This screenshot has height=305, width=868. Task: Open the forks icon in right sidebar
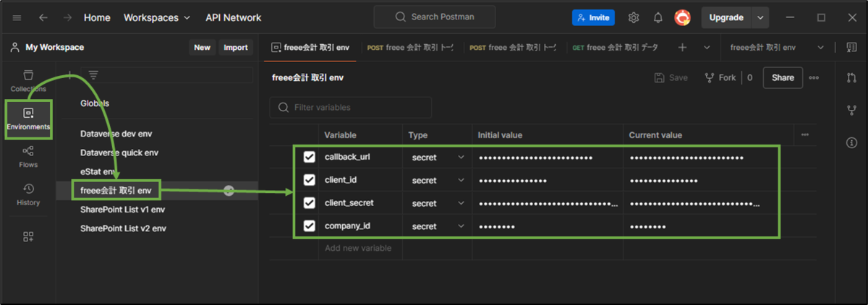point(851,111)
